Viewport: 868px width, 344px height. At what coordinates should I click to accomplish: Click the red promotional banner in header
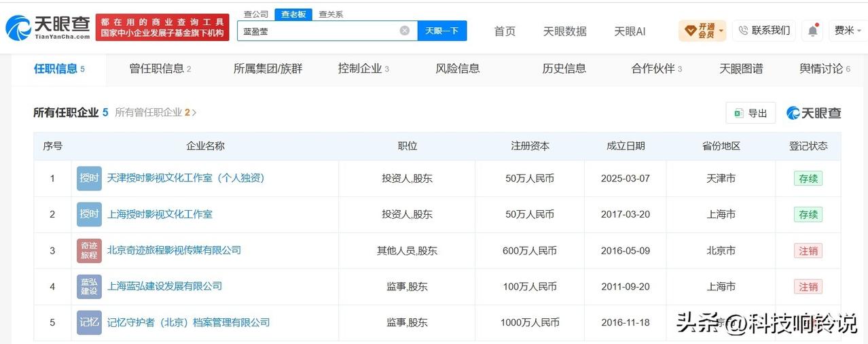[x=162, y=27]
